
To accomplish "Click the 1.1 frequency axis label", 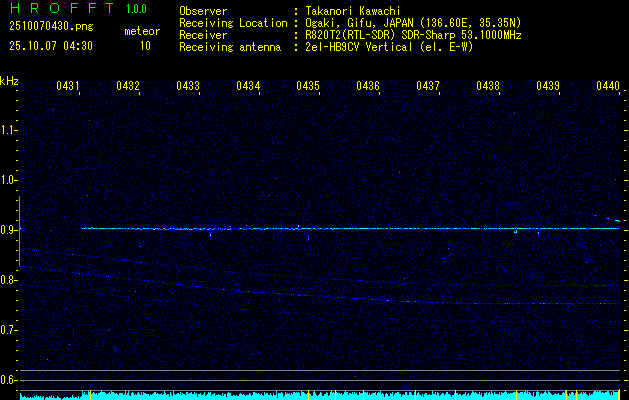I will pyautogui.click(x=9, y=129).
